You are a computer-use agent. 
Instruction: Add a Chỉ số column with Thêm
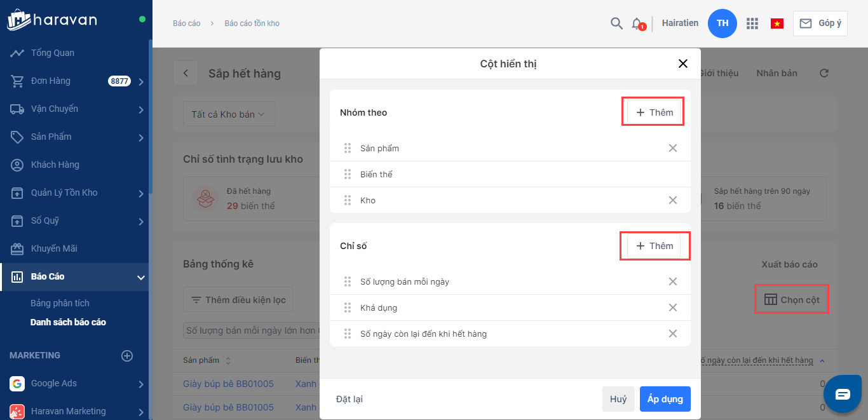[x=654, y=246]
